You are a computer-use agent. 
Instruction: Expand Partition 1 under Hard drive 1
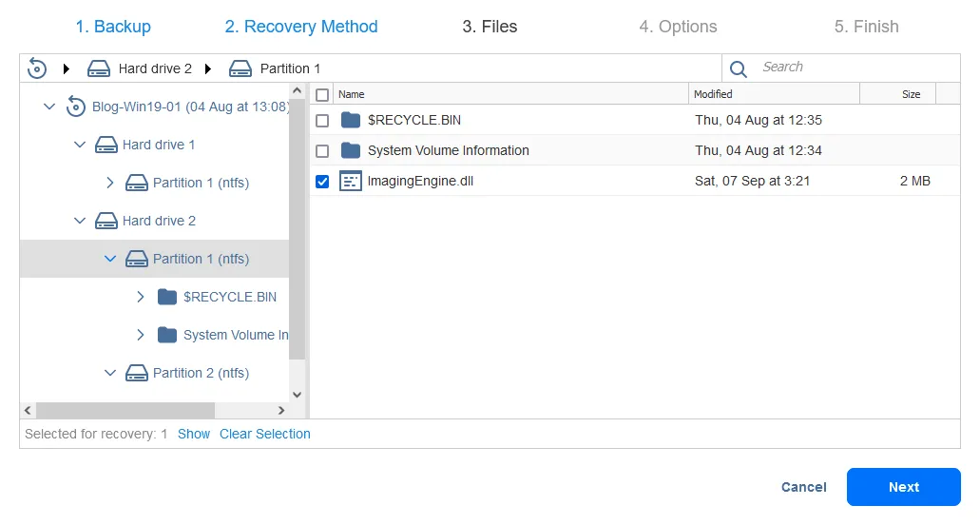(x=110, y=183)
